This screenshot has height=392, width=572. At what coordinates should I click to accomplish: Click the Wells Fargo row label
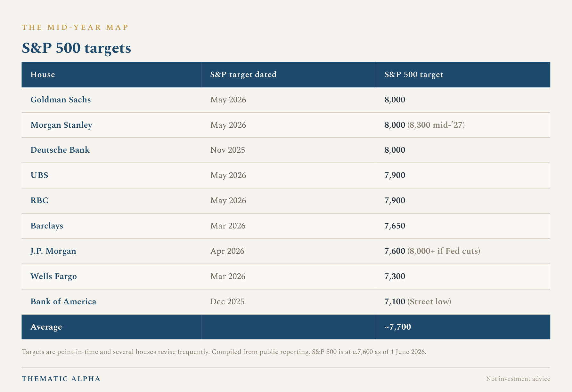coord(53,276)
